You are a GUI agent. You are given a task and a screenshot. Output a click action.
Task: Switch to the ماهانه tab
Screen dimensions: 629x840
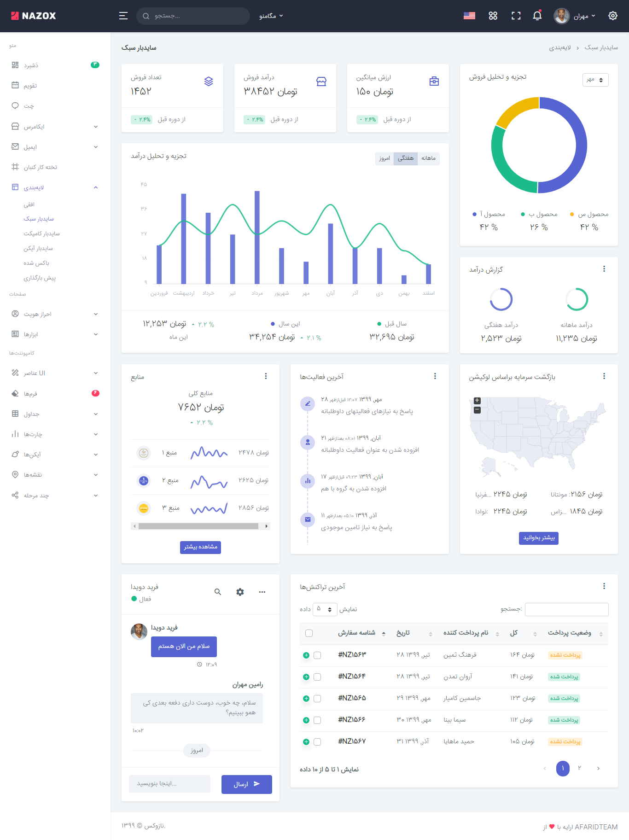click(x=428, y=158)
